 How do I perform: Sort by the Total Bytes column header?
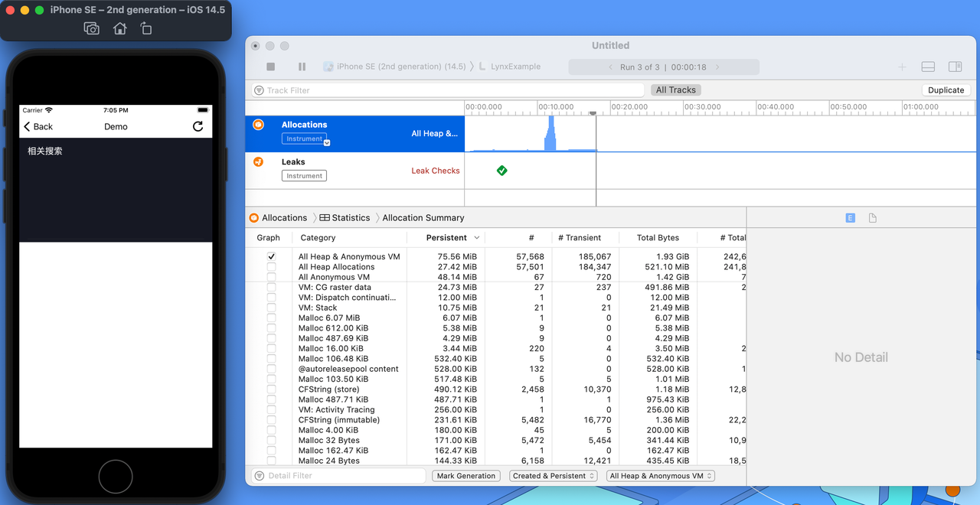pos(657,238)
